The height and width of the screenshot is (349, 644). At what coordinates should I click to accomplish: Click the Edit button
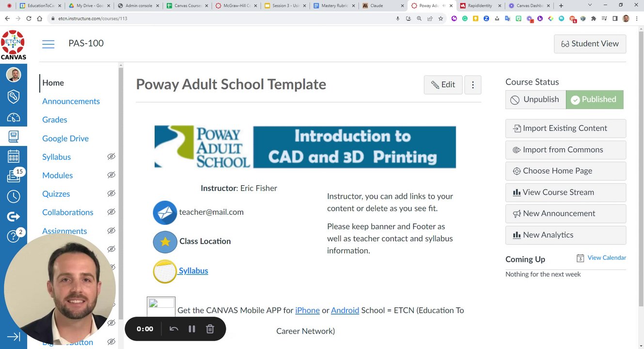(443, 85)
